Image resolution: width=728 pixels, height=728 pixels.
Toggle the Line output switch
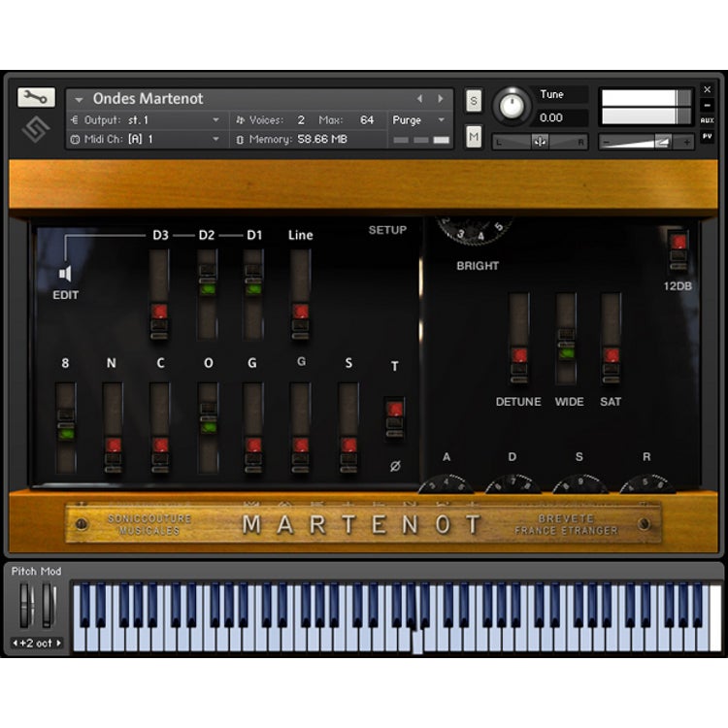tap(300, 295)
